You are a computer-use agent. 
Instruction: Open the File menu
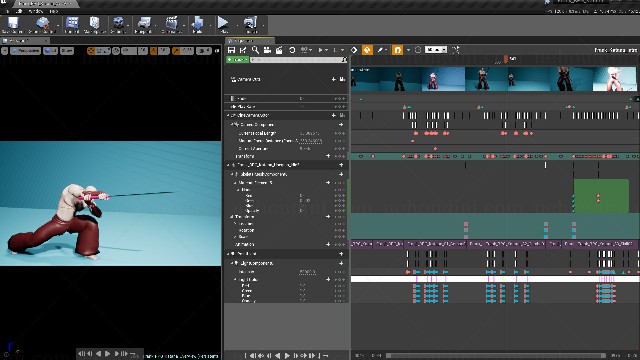click(x=7, y=11)
